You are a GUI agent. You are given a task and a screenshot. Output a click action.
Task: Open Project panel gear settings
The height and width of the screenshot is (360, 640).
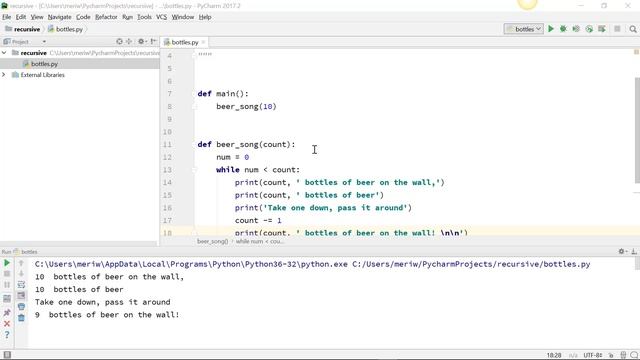pos(142,42)
